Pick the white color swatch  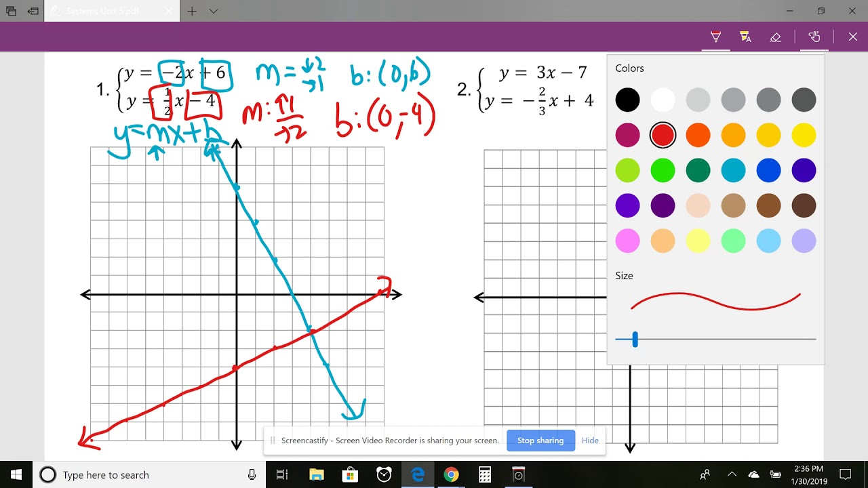[663, 100]
